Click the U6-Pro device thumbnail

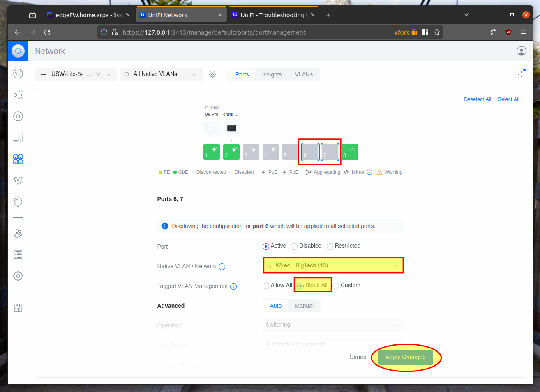click(212, 129)
